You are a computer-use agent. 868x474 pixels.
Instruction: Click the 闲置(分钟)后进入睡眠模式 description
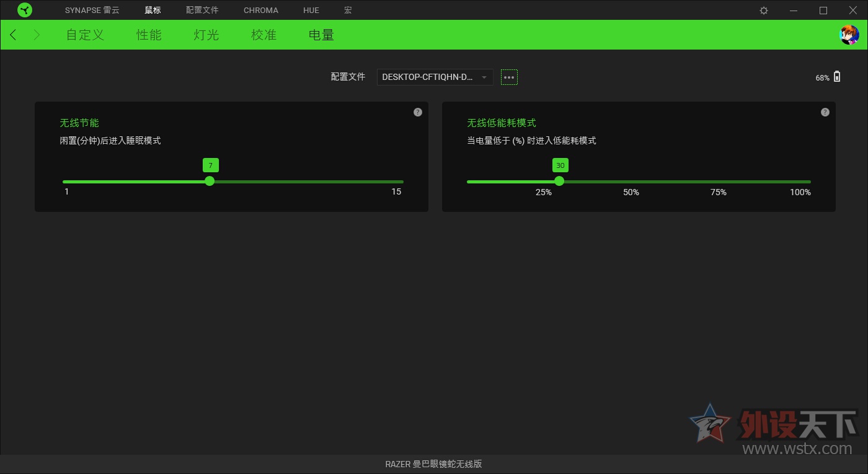click(110, 141)
